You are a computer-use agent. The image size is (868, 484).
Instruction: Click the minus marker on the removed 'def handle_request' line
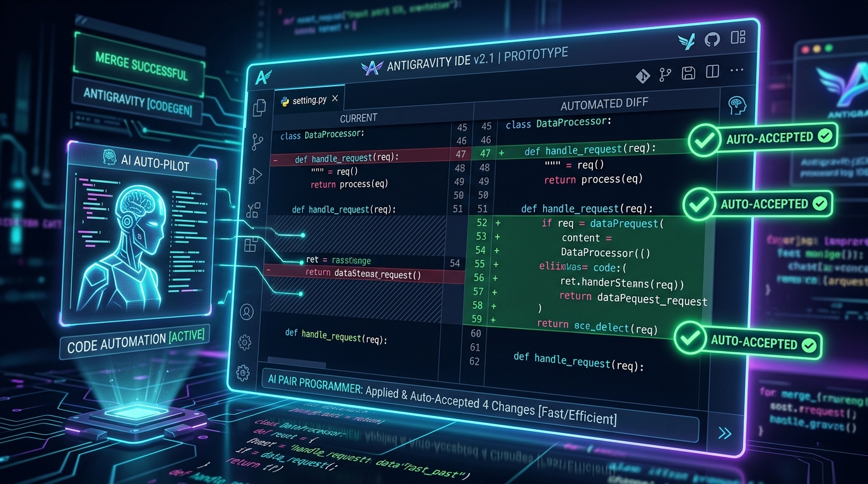point(275,160)
